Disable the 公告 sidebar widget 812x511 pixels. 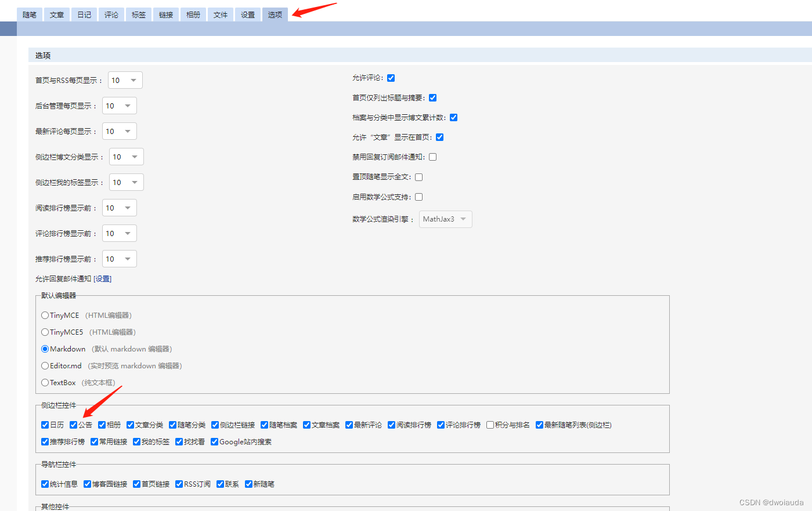coord(73,425)
